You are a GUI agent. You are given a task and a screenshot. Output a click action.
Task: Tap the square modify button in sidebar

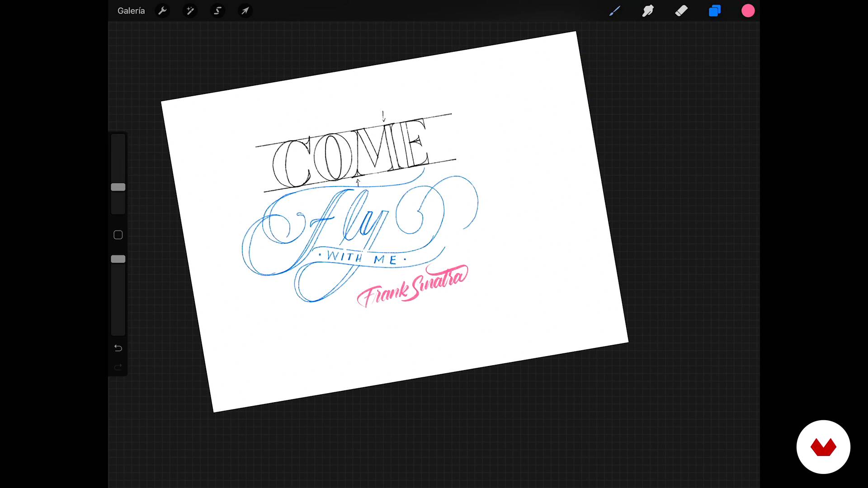pos(118,235)
